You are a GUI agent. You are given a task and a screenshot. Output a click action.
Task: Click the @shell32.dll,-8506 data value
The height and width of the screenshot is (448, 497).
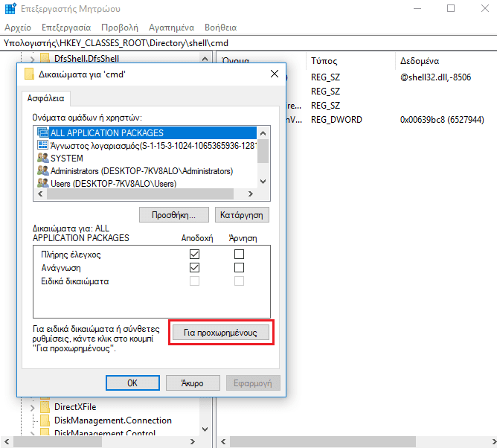tap(435, 77)
